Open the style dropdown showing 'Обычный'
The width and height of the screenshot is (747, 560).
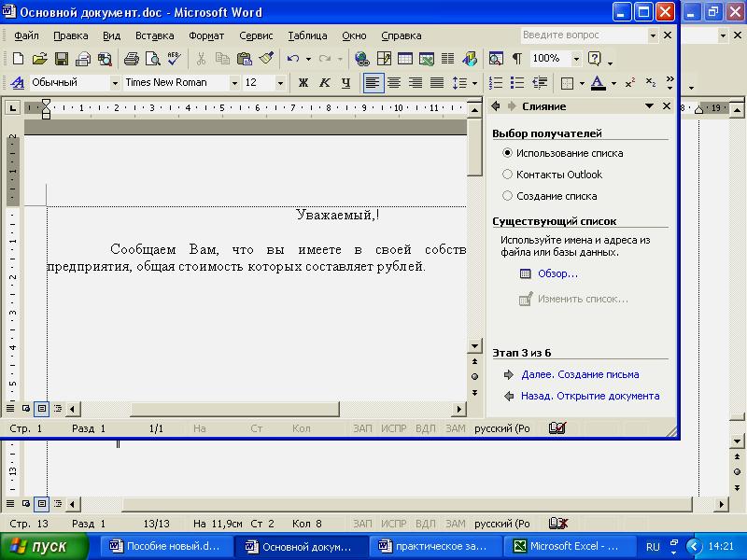115,83
